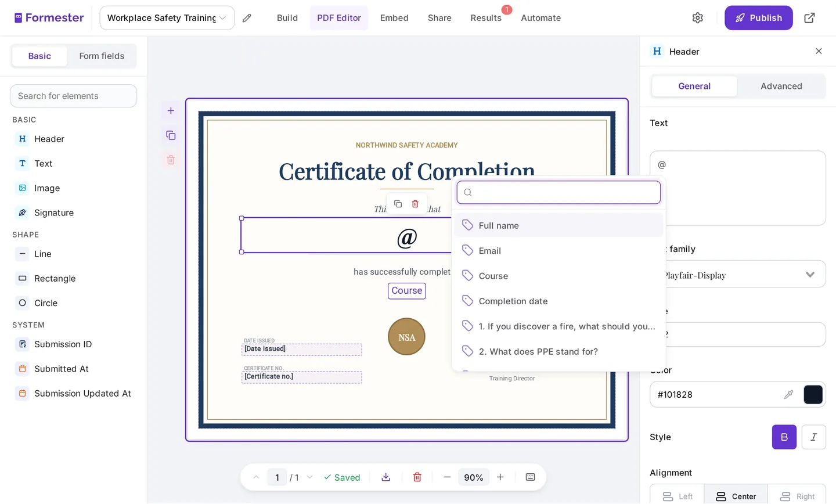Open the page selector chevron dropdown

[309, 477]
